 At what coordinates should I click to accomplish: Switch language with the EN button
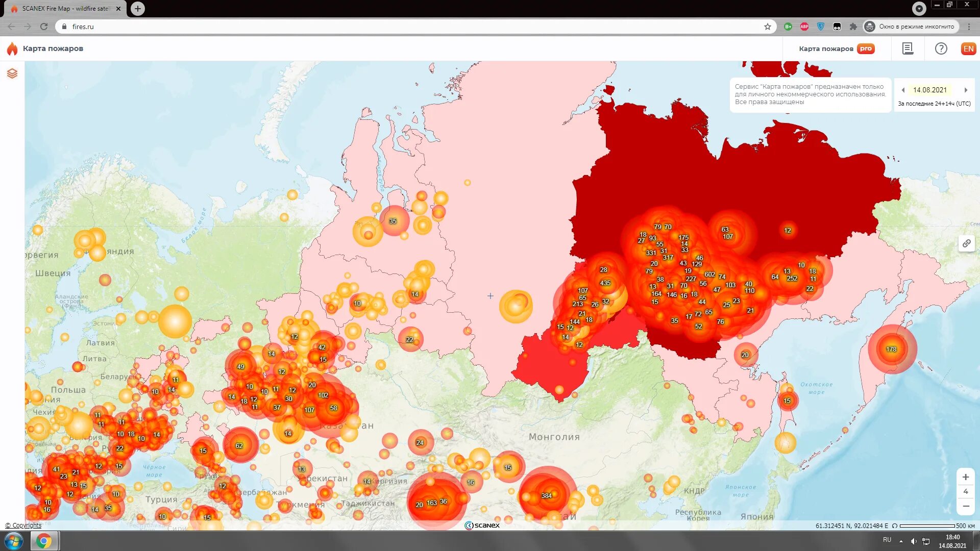click(x=968, y=48)
